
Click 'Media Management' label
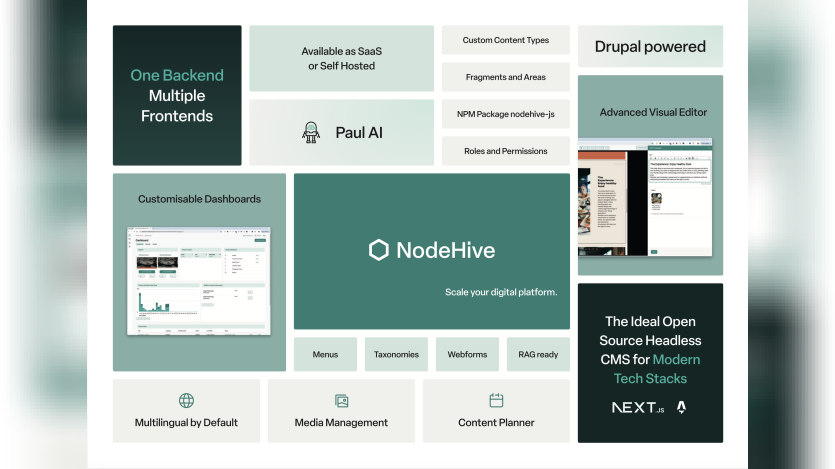pos(341,423)
